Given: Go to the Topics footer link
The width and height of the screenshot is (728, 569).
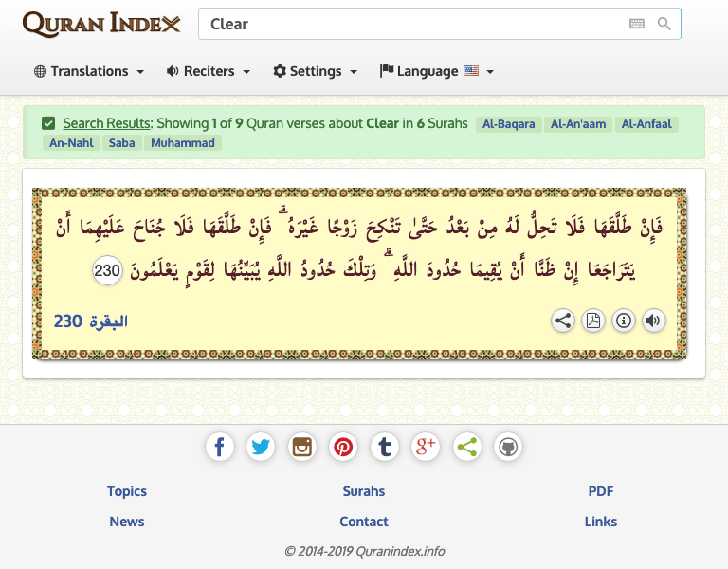Looking at the screenshot, I should pos(127,491).
